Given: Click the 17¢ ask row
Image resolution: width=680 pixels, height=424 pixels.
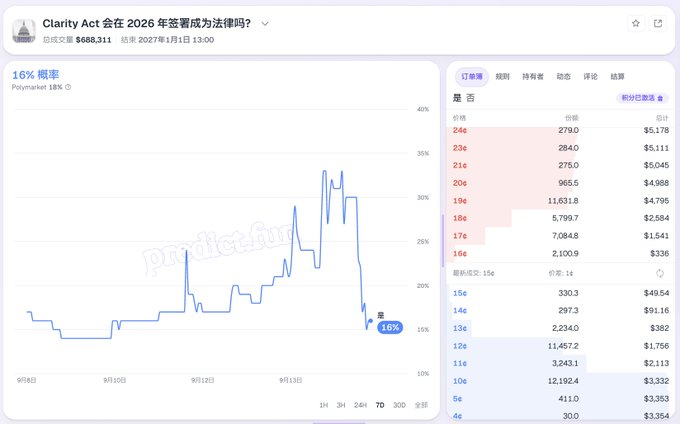Looking at the screenshot, I should click(560, 236).
